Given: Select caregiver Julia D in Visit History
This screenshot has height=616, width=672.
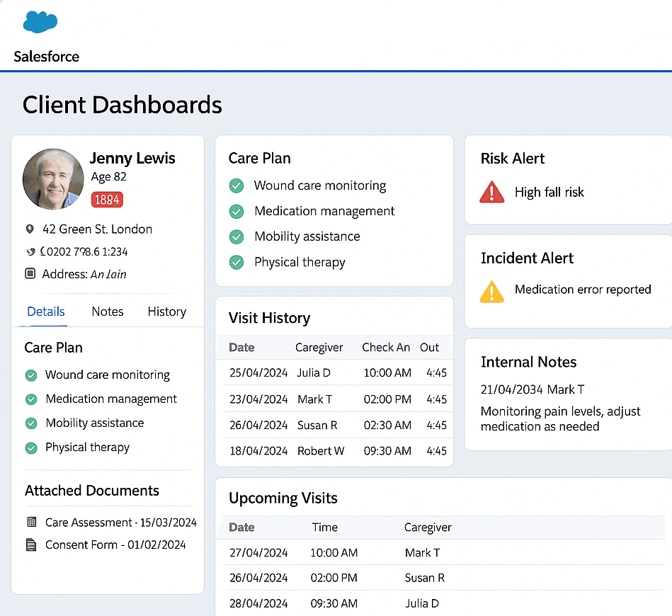Looking at the screenshot, I should [314, 373].
